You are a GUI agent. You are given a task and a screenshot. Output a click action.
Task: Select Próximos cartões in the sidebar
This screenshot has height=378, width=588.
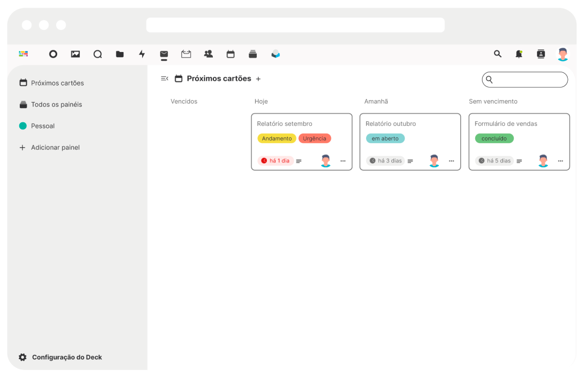(x=57, y=83)
